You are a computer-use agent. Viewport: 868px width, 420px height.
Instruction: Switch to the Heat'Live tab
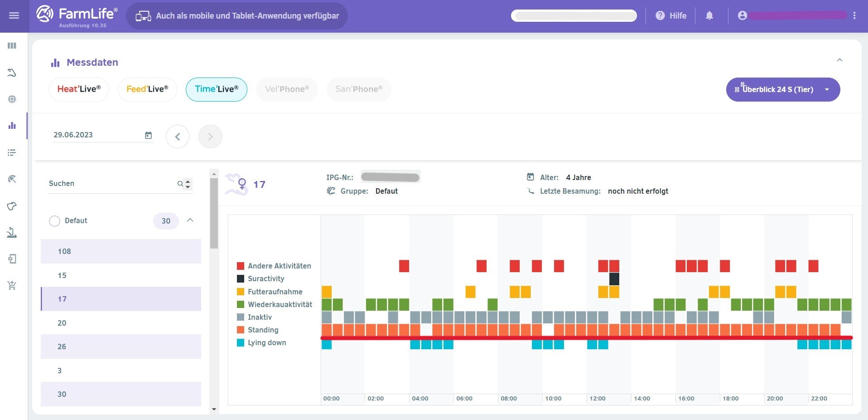point(79,89)
